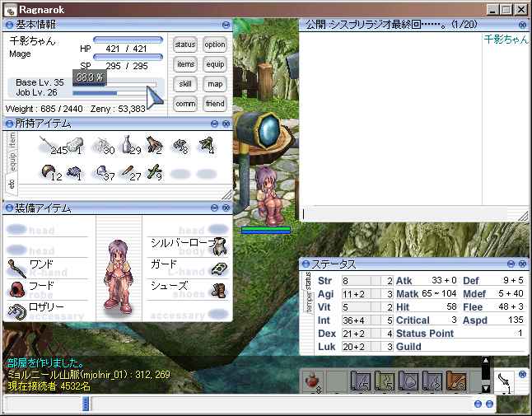532x416 pixels.
Task: Select the bottle item with quantity 29
Action: click(131, 145)
